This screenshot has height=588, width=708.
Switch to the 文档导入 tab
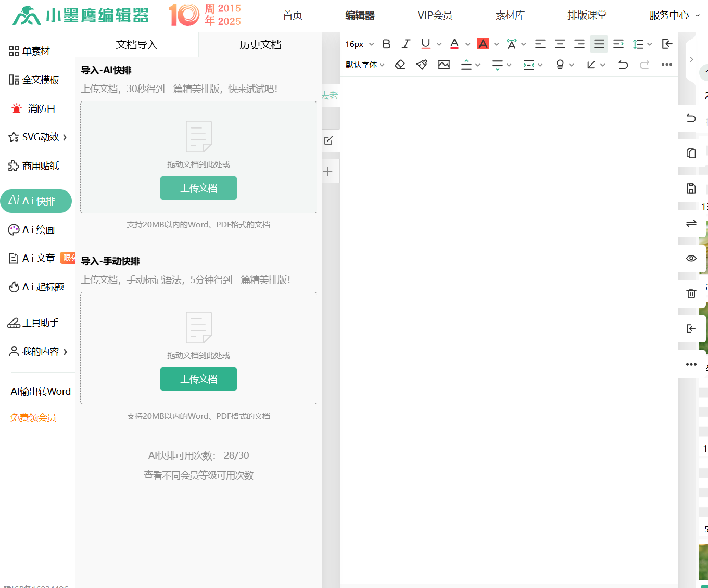[x=136, y=45]
